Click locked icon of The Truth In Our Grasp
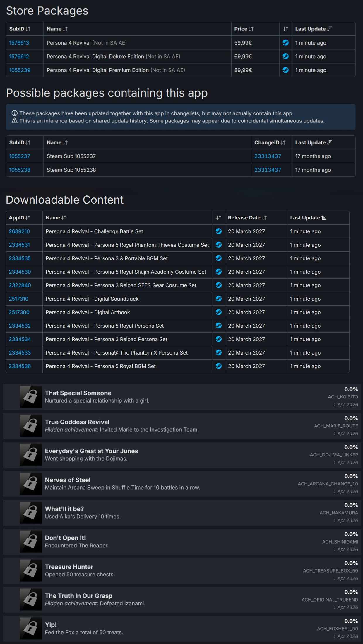The width and height of the screenshot is (363, 644). [x=31, y=599]
